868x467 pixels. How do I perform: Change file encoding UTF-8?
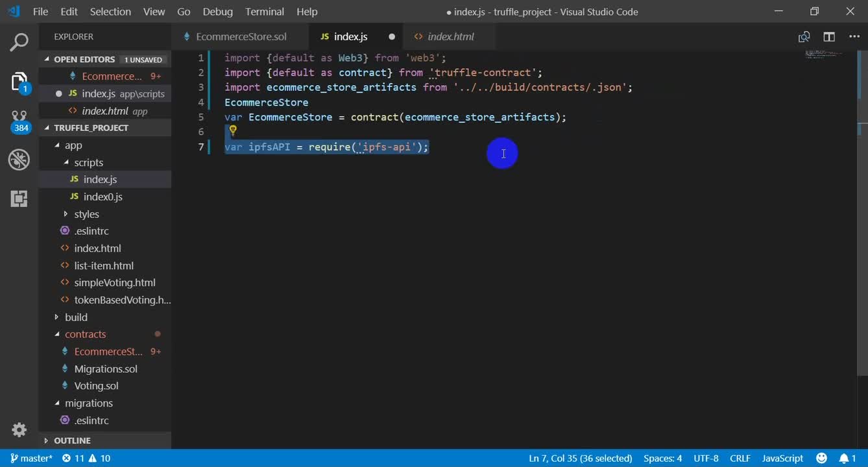tap(706, 458)
